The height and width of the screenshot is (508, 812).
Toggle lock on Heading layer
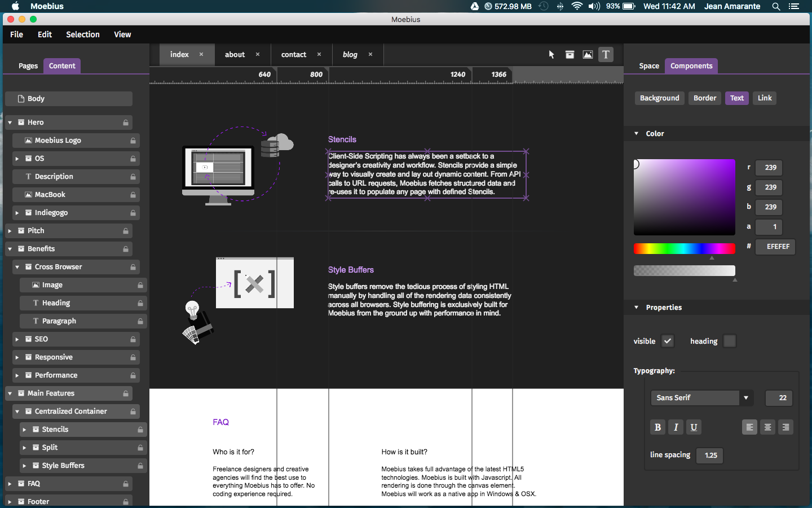(x=140, y=303)
